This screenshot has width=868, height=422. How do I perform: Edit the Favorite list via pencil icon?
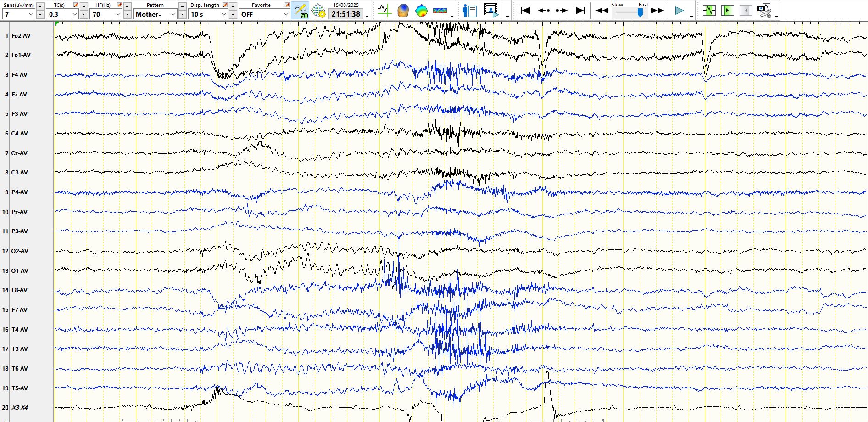[x=287, y=5]
